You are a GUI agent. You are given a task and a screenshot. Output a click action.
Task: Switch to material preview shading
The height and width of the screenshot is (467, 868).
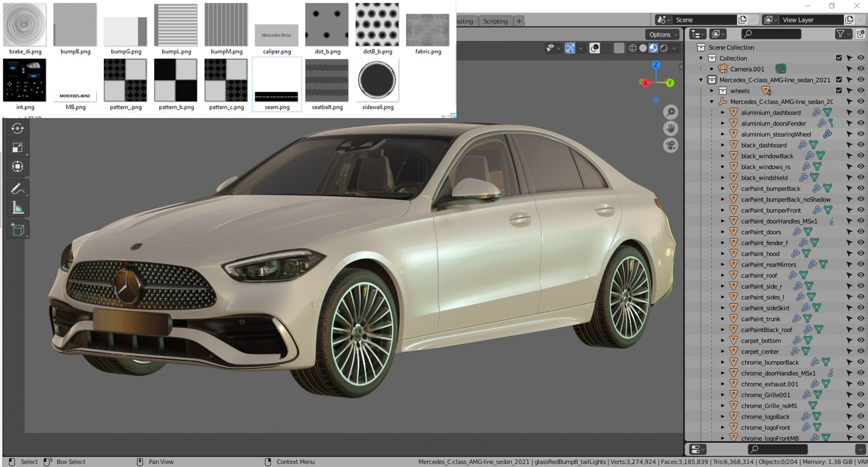[653, 48]
